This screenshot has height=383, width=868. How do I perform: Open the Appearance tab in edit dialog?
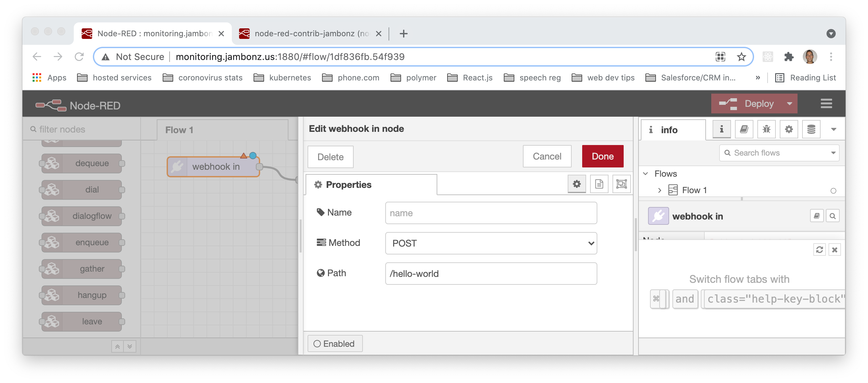pyautogui.click(x=621, y=184)
